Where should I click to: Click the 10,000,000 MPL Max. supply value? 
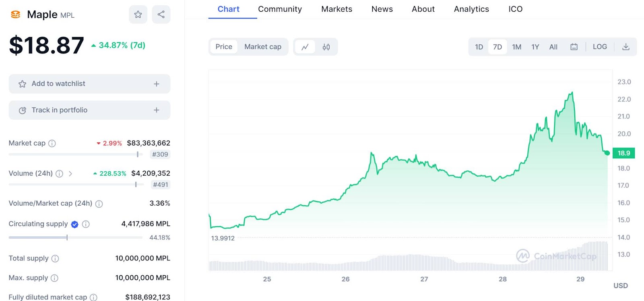tap(143, 278)
